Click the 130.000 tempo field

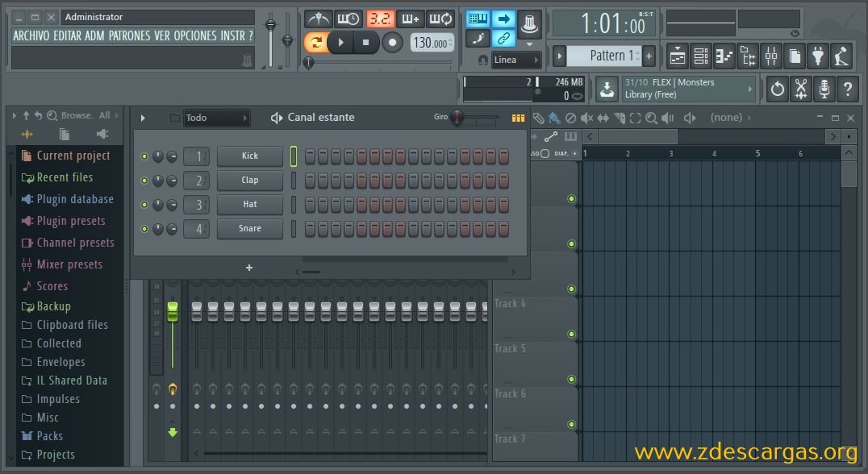click(x=432, y=43)
